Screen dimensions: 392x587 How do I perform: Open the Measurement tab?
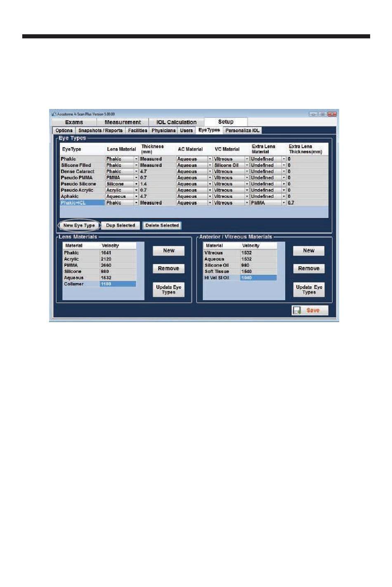tap(123, 122)
